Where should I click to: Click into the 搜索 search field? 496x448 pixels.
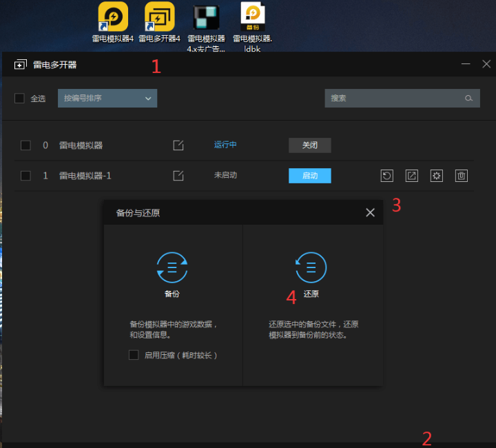click(393, 99)
